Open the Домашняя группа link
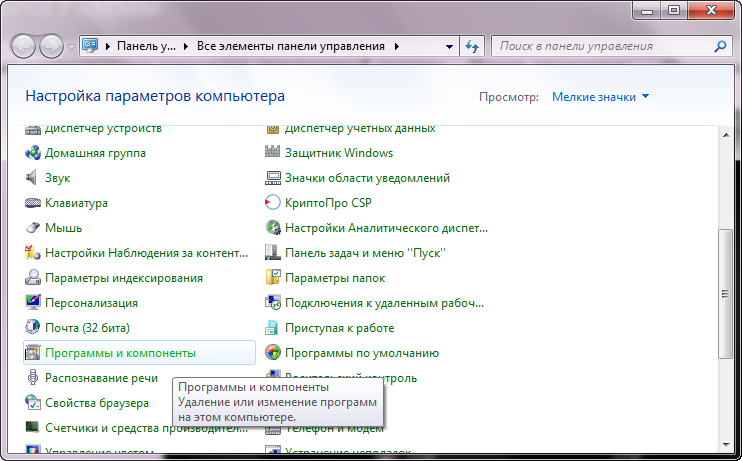This screenshot has width=742, height=461. [x=95, y=153]
